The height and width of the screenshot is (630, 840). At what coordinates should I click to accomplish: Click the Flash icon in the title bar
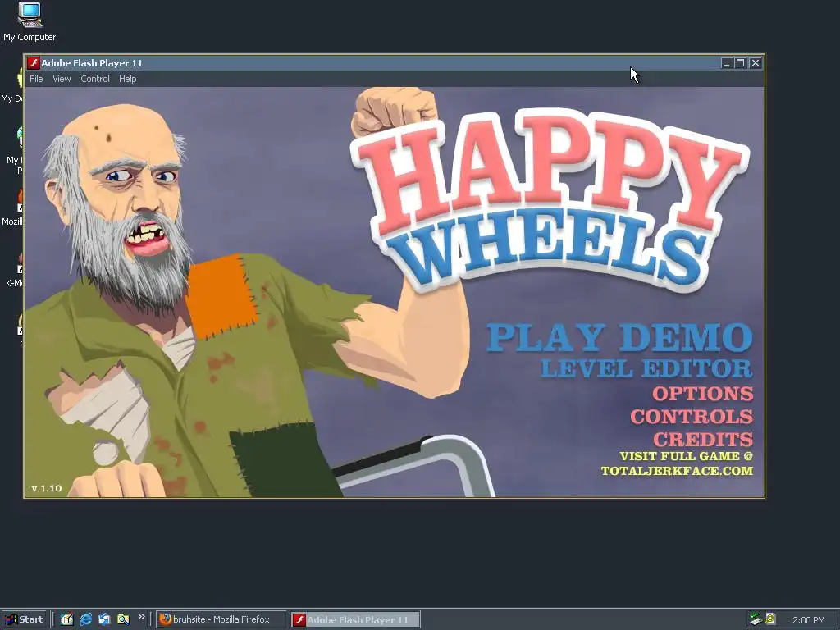pos(33,63)
